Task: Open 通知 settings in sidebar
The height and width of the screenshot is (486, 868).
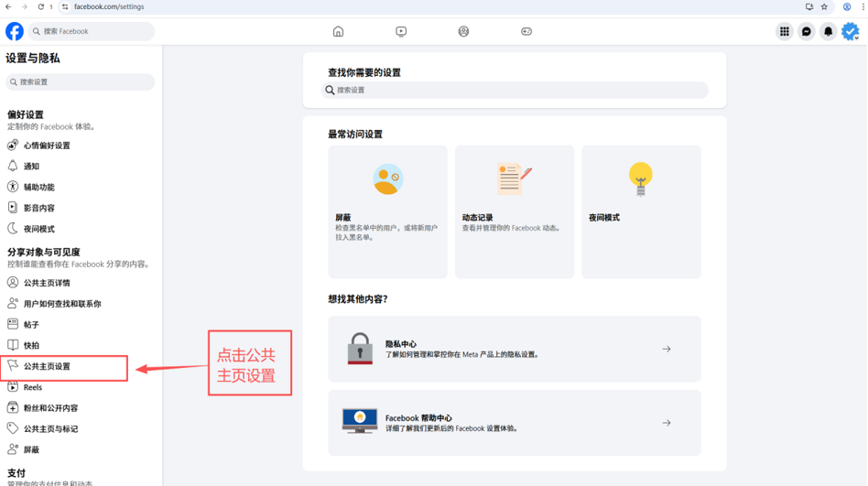Action: 31,167
